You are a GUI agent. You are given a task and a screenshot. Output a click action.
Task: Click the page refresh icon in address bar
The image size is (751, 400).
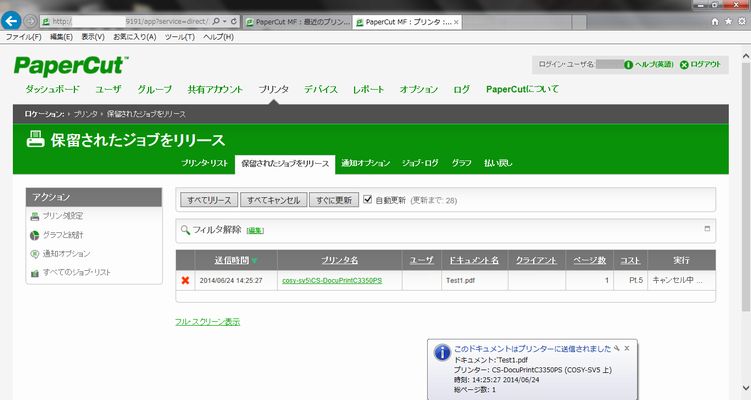[x=233, y=21]
